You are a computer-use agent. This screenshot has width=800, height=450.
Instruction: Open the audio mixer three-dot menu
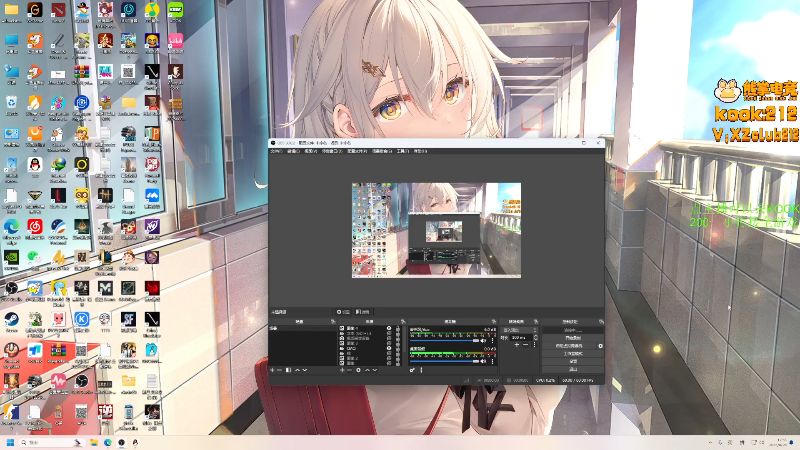421,370
